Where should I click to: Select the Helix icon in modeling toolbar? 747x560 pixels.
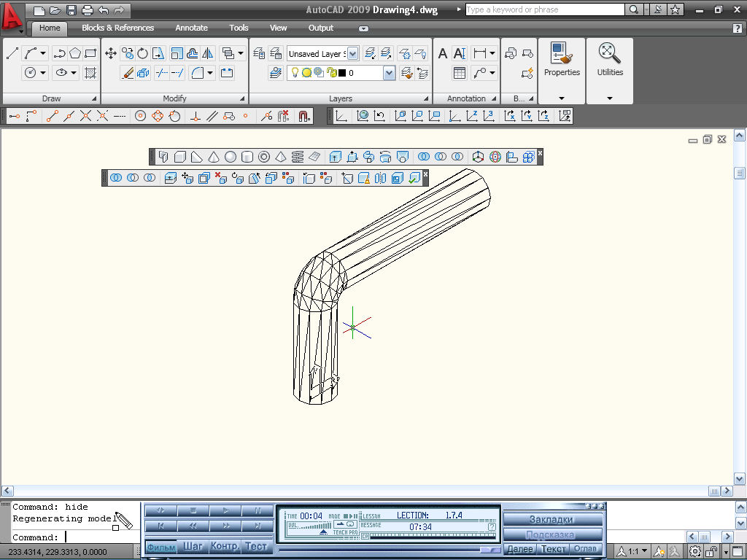[x=298, y=157]
